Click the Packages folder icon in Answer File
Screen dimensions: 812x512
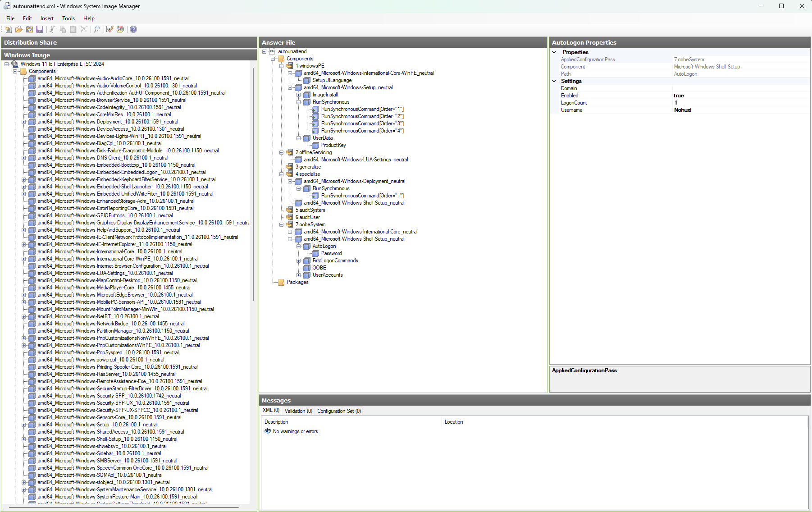[281, 282]
